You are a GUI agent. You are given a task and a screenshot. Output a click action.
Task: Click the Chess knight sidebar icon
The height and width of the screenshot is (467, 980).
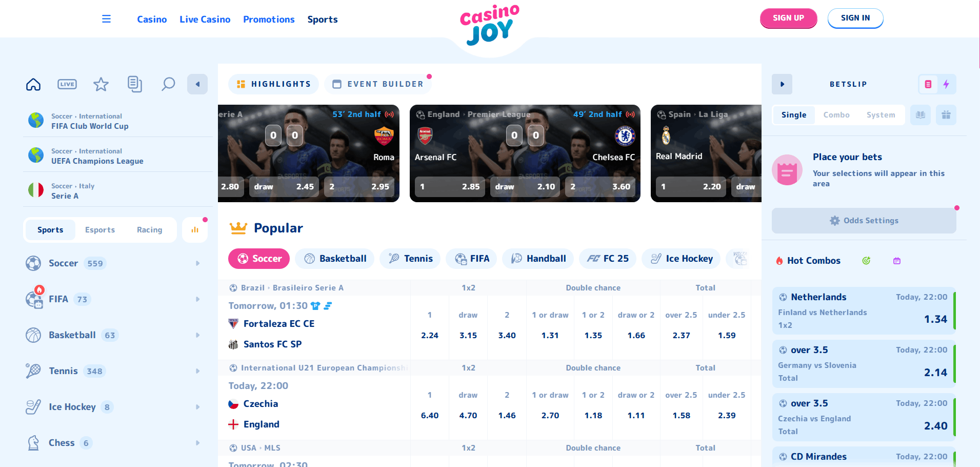point(33,443)
